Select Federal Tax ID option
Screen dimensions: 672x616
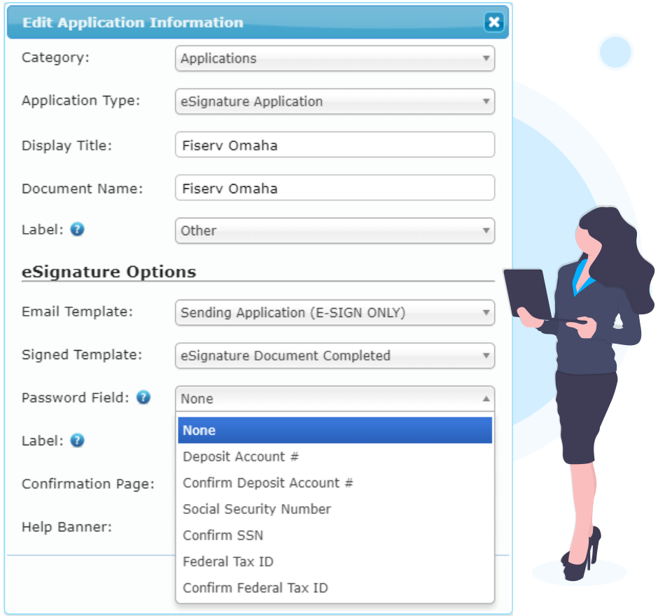point(335,561)
